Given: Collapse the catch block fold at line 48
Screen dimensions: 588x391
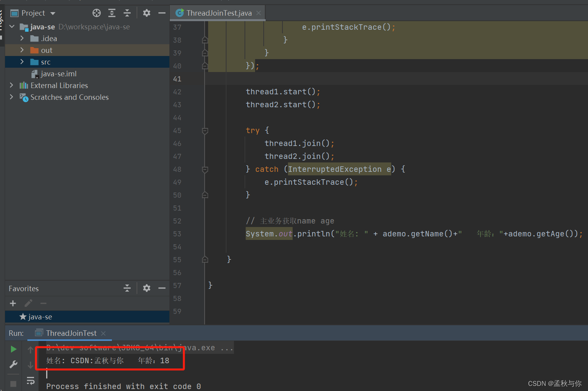Looking at the screenshot, I should 205,169.
